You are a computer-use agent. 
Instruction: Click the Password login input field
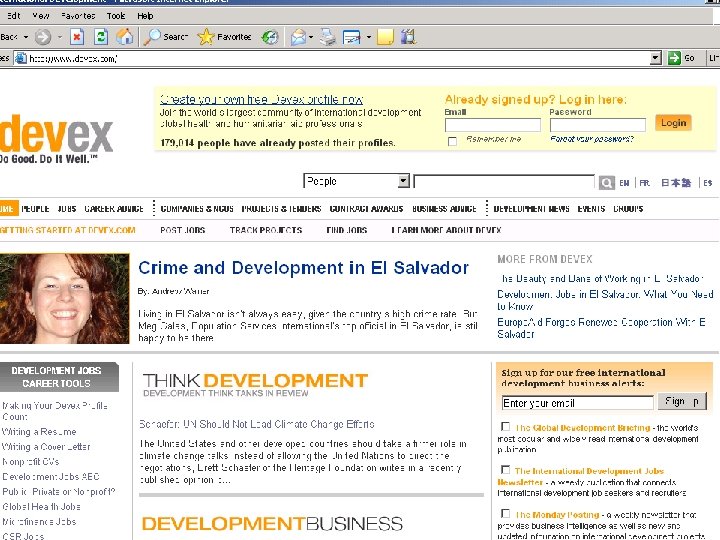pos(598,125)
